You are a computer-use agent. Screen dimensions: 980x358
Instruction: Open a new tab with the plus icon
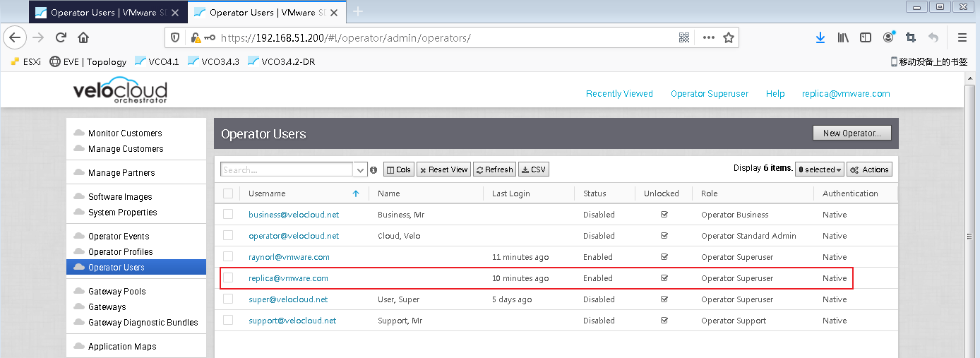(358, 12)
